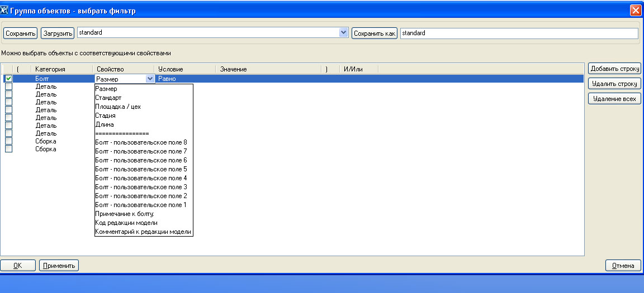Click the application icon in the title bar
This screenshot has width=644, height=293.
(x=4, y=10)
